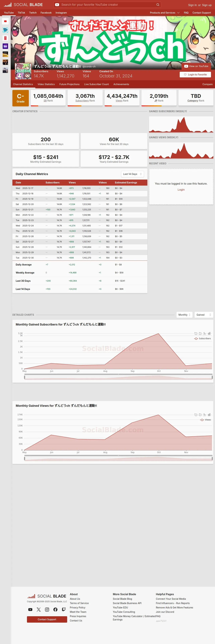The height and width of the screenshot is (644, 215).
Task: Click the zoom-reset icon on the Views chart
Action: coord(200,415)
